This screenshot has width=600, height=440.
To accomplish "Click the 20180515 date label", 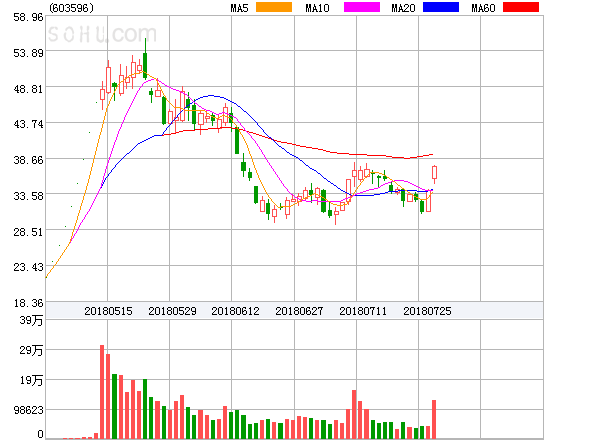I will tap(108, 311).
